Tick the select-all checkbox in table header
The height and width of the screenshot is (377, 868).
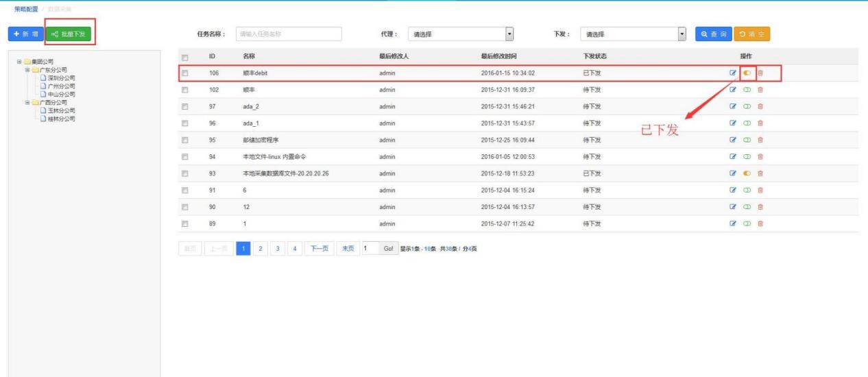184,56
